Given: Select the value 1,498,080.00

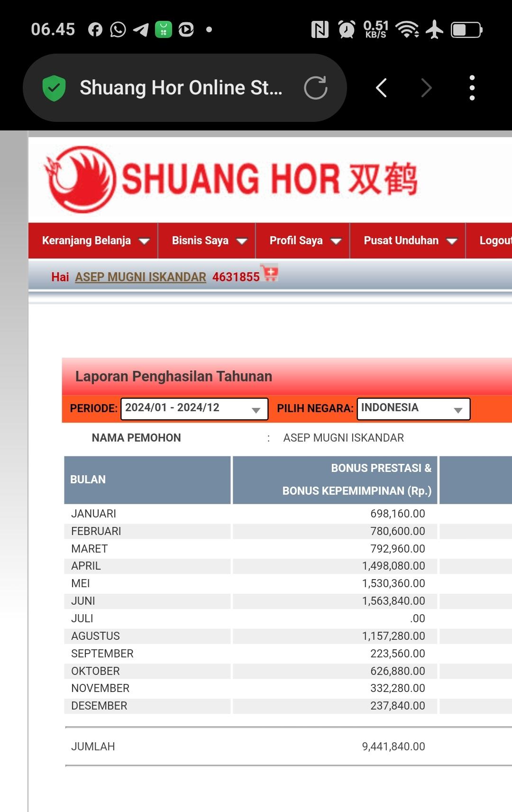Looking at the screenshot, I should (x=393, y=566).
